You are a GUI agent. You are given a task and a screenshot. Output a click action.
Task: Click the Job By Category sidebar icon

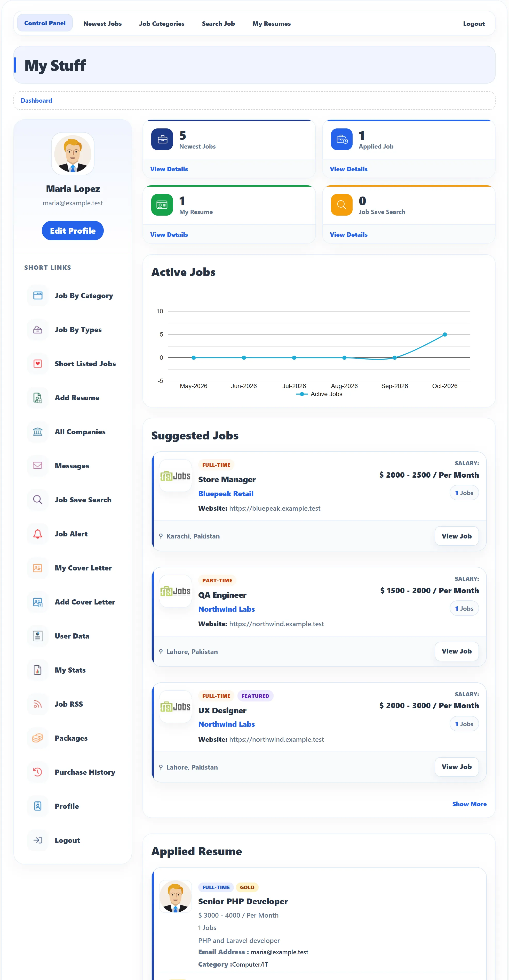[x=38, y=296]
